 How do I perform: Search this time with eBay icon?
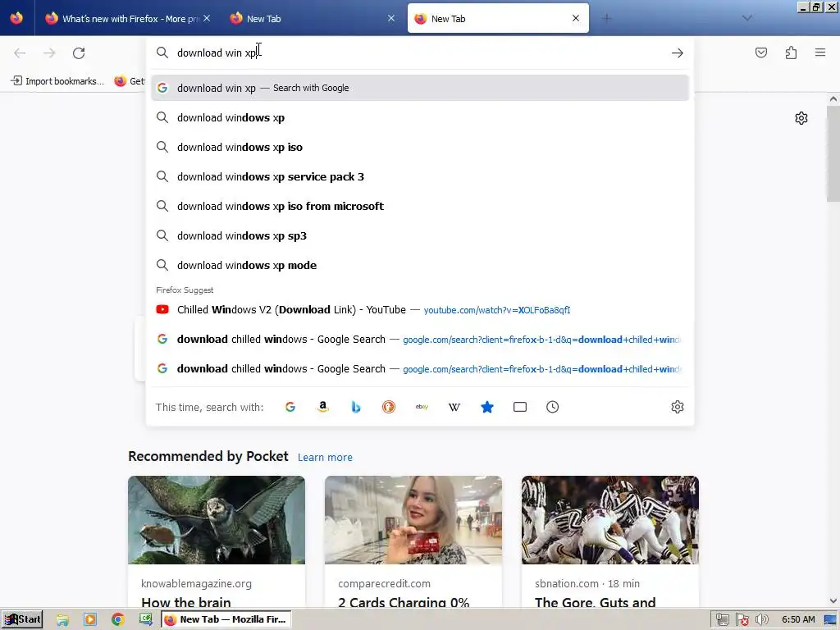point(422,407)
